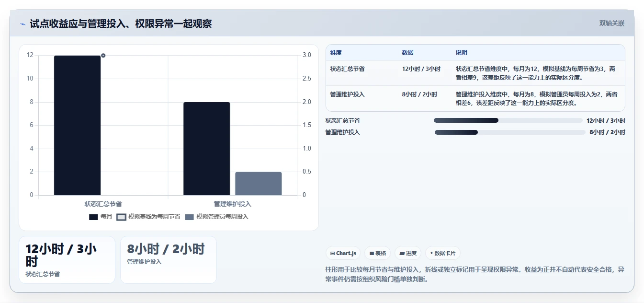Image resolution: width=644 pixels, height=303 pixels.
Task: Click the 管理维护投入 monthly dark bar
Action: point(206,149)
